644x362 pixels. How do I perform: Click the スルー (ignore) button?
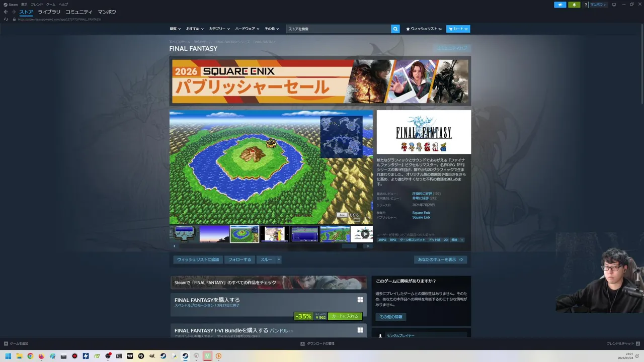(266, 259)
